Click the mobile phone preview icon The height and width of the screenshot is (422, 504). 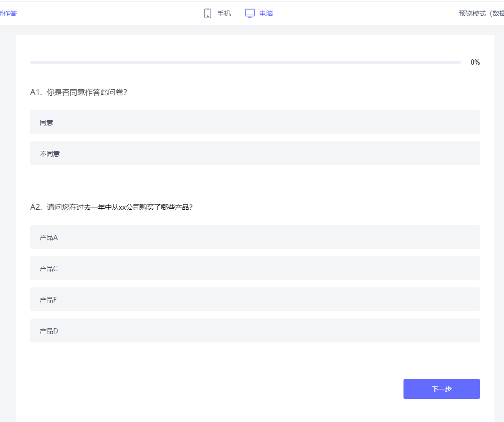pyautogui.click(x=208, y=13)
